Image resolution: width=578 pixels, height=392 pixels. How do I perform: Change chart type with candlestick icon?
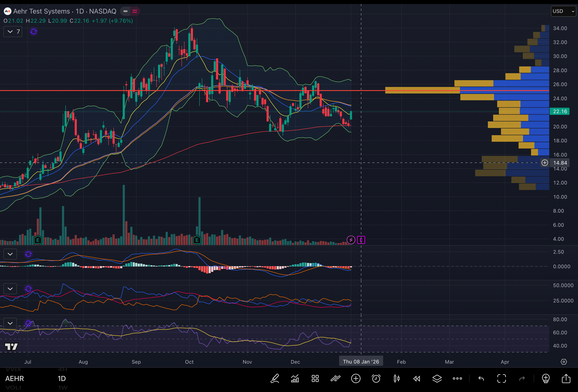pyautogui.click(x=396, y=378)
